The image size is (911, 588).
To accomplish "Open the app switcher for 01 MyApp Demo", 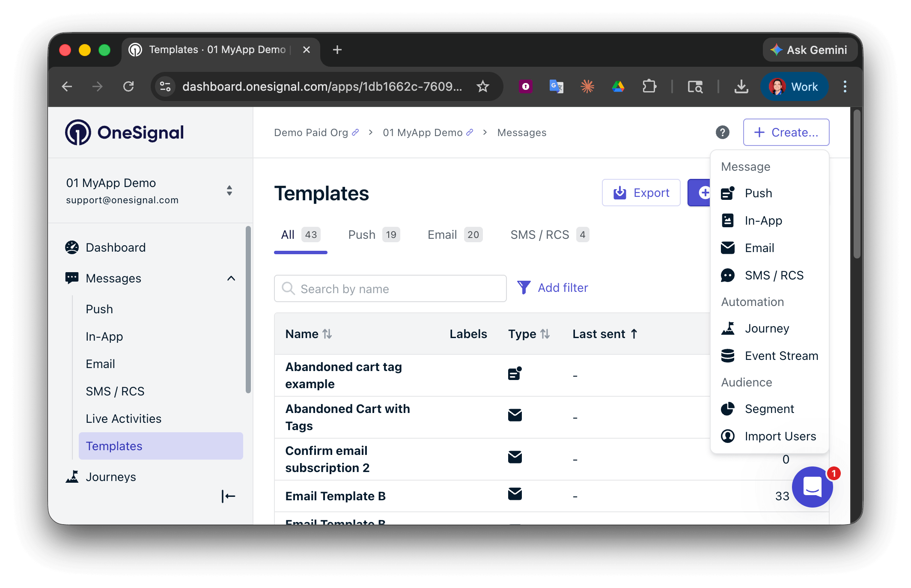I will [x=229, y=190].
